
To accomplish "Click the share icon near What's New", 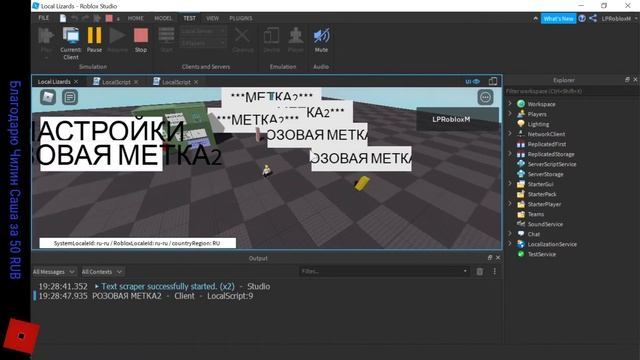I will pyautogui.click(x=593, y=18).
